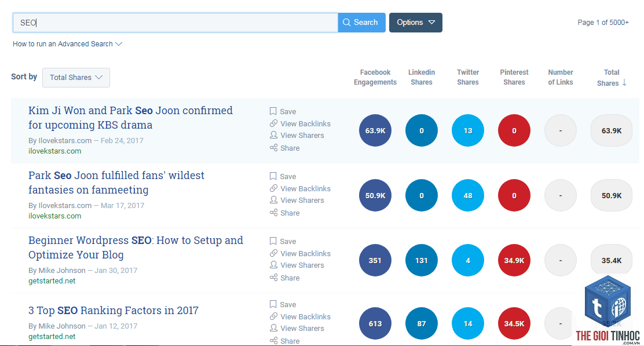The width and height of the screenshot is (644, 346).
Task: Click Save bookmark icon for fanmeeting article
Action: pos(273,176)
